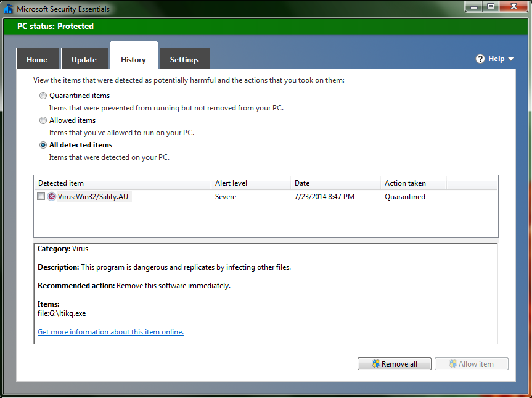532x398 pixels.
Task: Click the red severe-threat icon beside Virus:Win32/Sality.AU
Action: click(x=52, y=196)
